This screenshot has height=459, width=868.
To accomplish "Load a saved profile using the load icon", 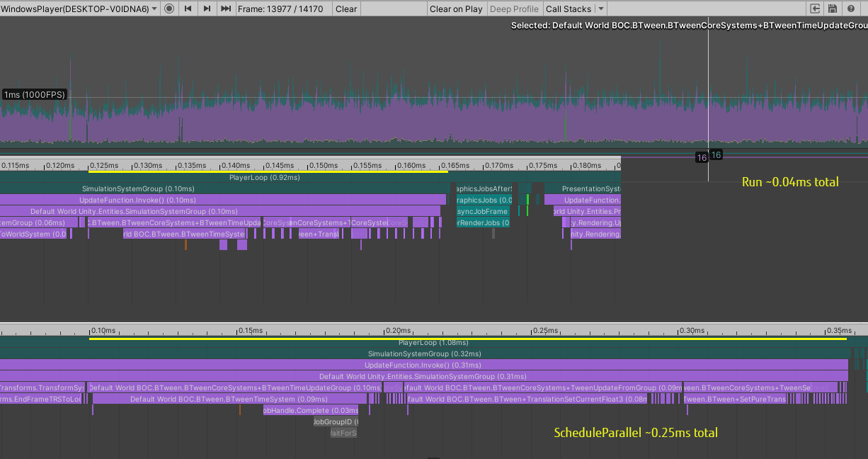I will pos(815,8).
